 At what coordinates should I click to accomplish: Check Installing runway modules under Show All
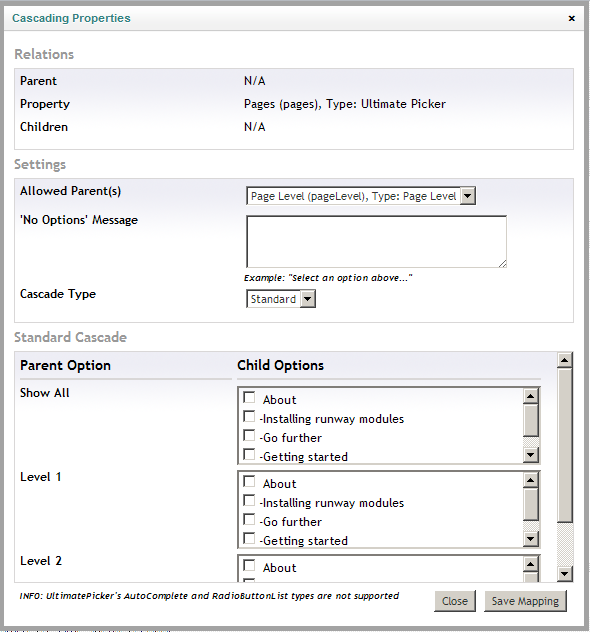tap(249, 416)
